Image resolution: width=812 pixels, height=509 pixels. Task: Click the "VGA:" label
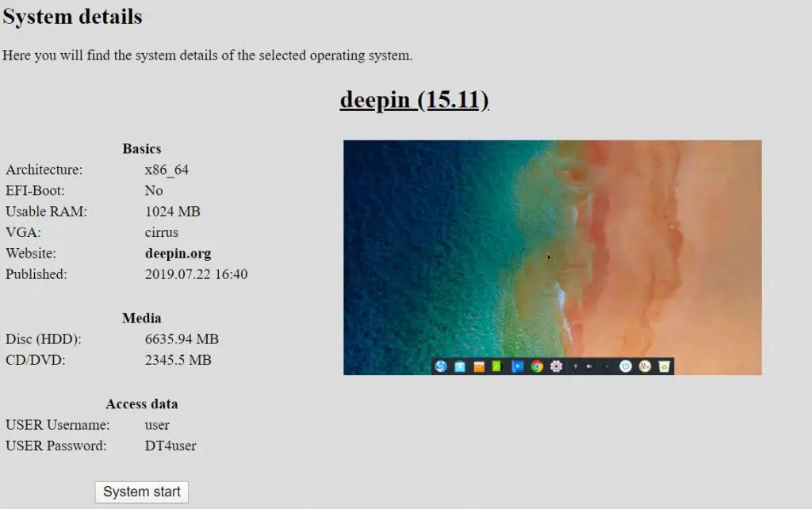23,232
